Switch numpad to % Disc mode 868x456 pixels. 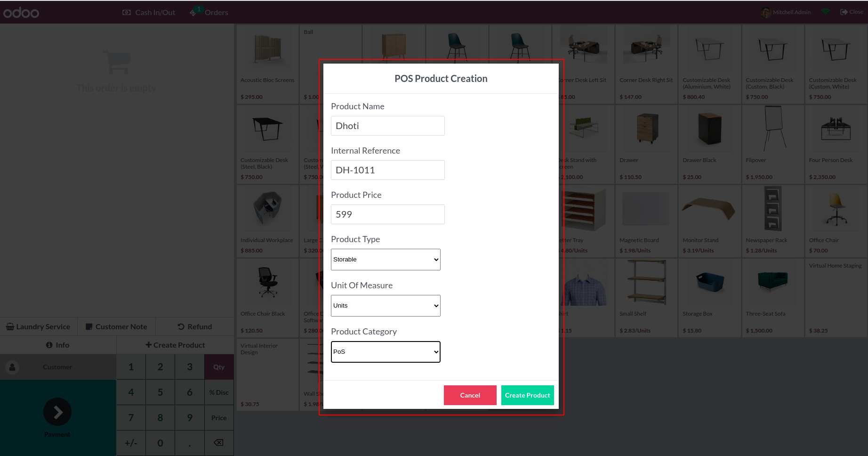tap(219, 392)
